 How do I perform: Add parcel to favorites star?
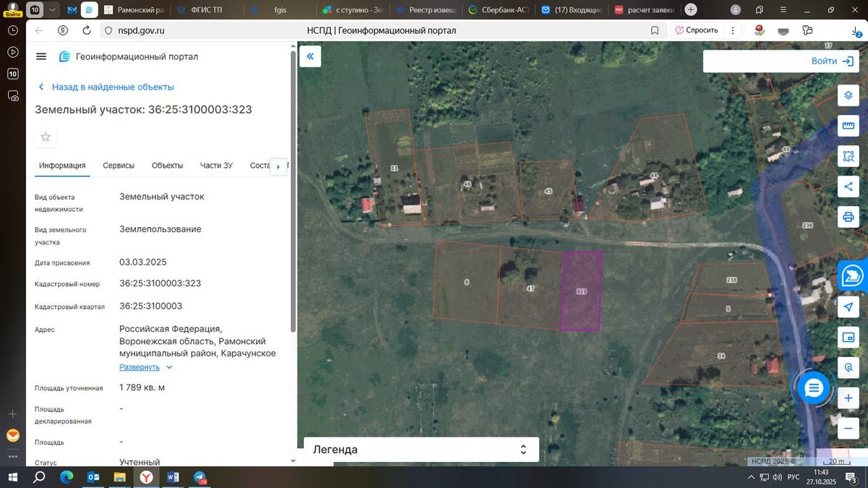click(x=46, y=137)
